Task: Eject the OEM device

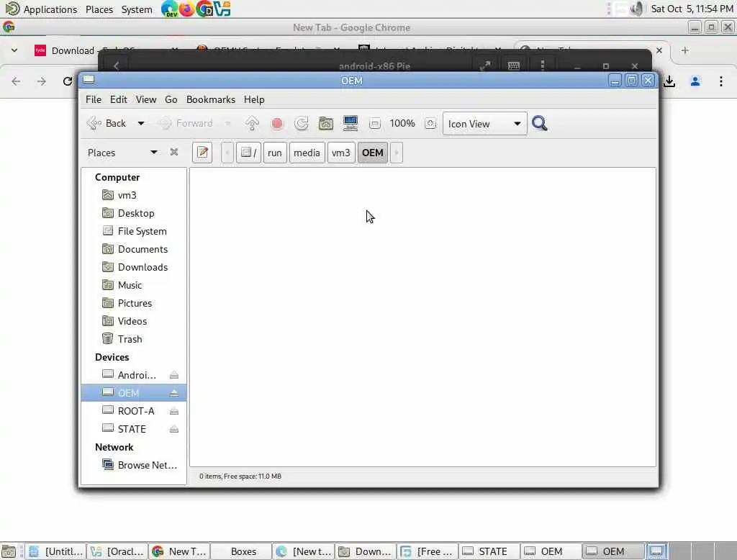Action: coord(174,392)
